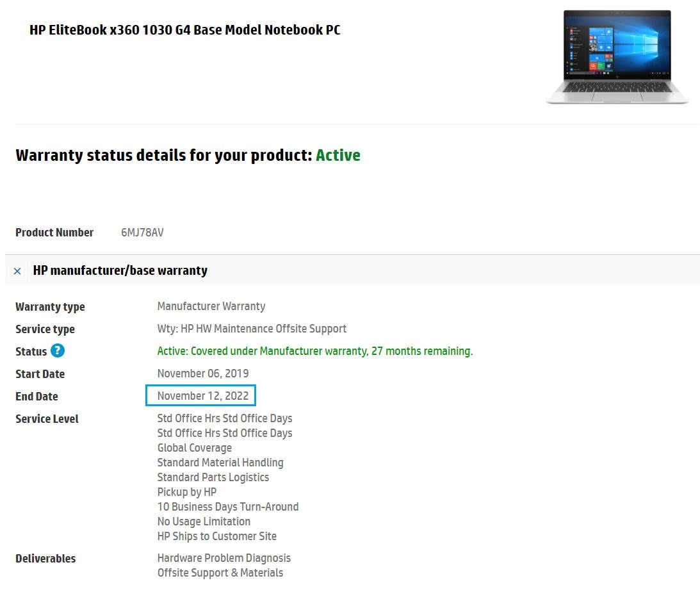Click the product number 6MJ78AV
The image size is (700, 592).
coord(142,233)
